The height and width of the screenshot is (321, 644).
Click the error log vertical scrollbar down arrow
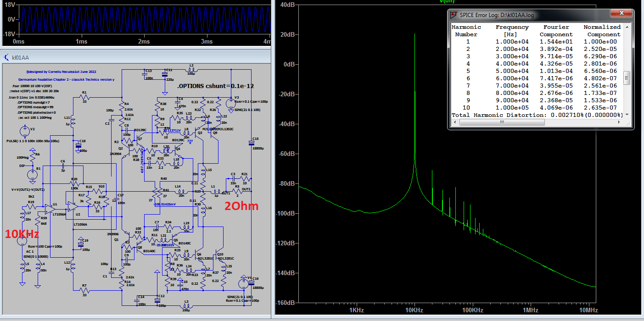(627, 115)
